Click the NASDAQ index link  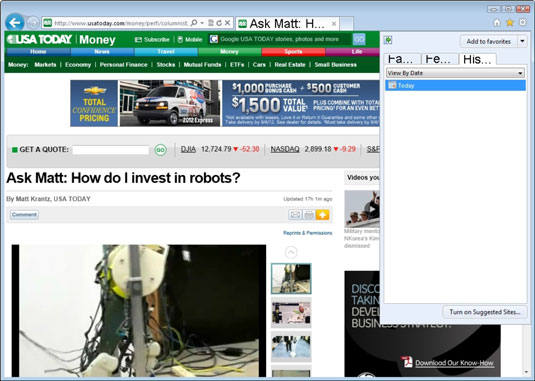pyautogui.click(x=285, y=149)
